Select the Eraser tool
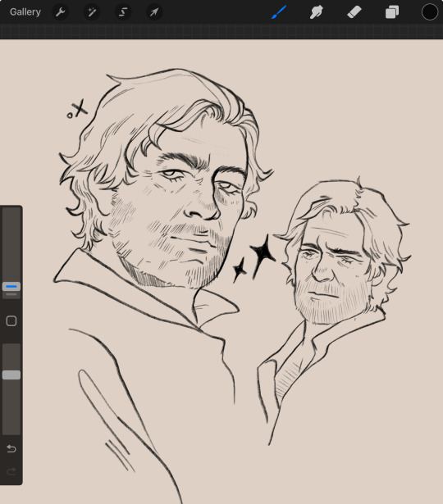Image resolution: width=443 pixels, height=504 pixels. 354,12
